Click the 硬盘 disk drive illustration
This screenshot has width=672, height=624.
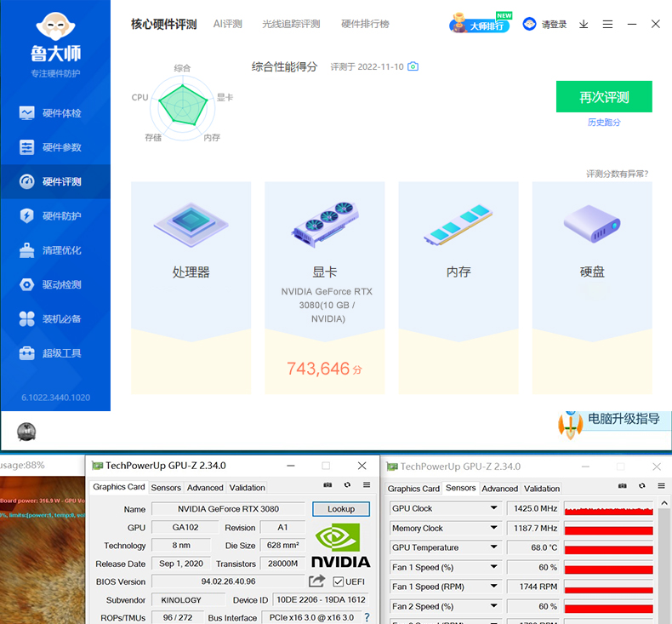(592, 223)
